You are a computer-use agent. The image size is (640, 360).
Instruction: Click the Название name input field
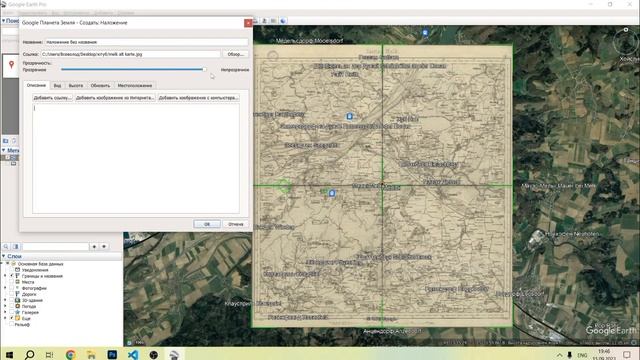pos(147,42)
